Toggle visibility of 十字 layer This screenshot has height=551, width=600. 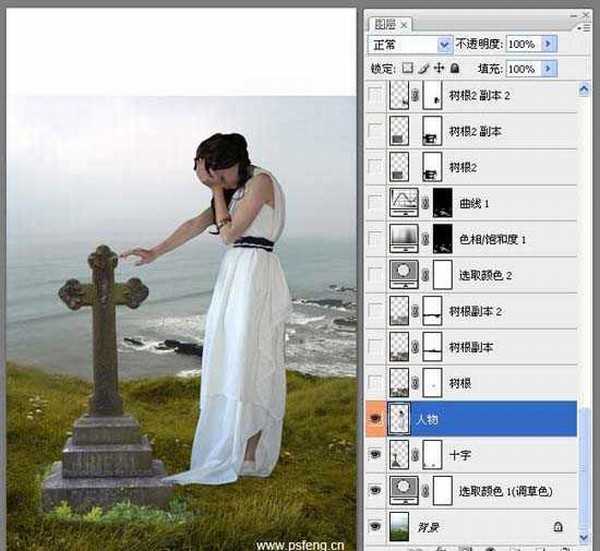tap(375, 455)
